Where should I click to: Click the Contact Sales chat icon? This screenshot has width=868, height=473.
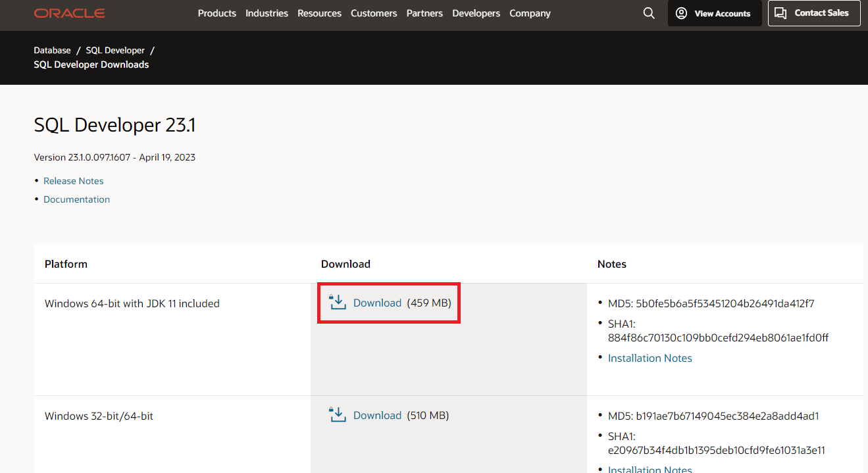click(x=780, y=12)
